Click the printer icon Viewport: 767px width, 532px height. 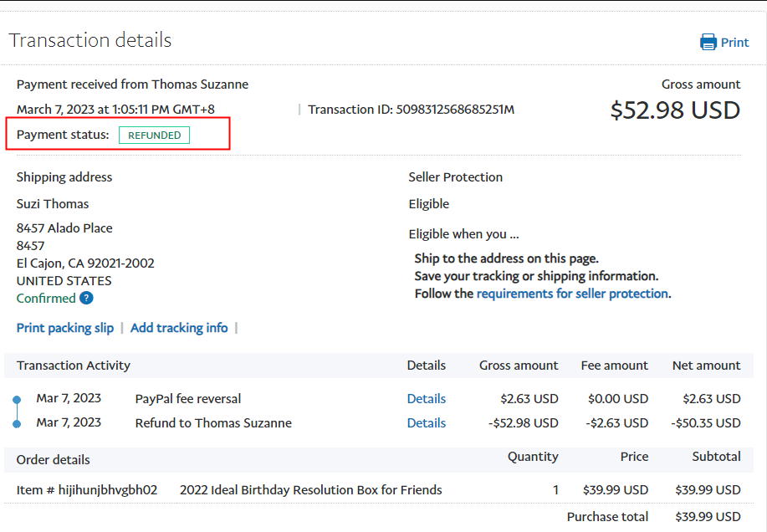(x=708, y=42)
